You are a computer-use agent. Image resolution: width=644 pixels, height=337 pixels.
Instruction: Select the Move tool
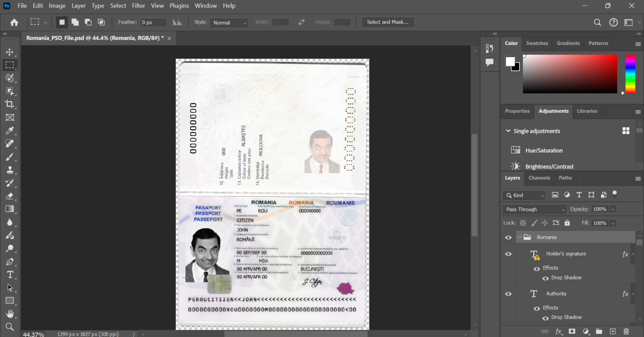10,52
